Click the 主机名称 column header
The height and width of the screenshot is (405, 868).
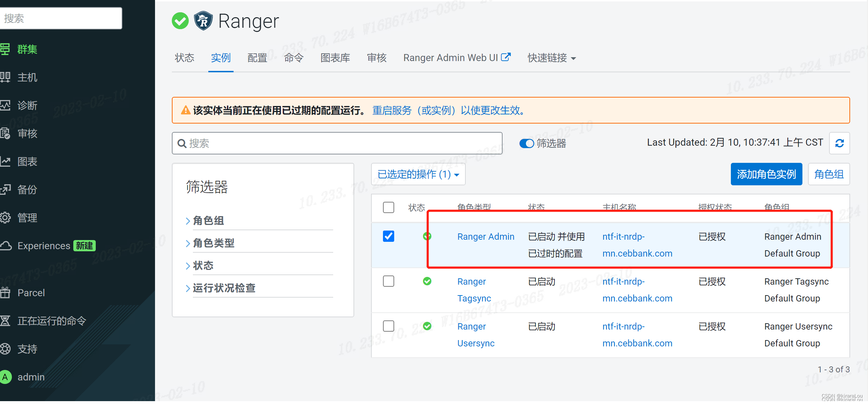coord(619,207)
